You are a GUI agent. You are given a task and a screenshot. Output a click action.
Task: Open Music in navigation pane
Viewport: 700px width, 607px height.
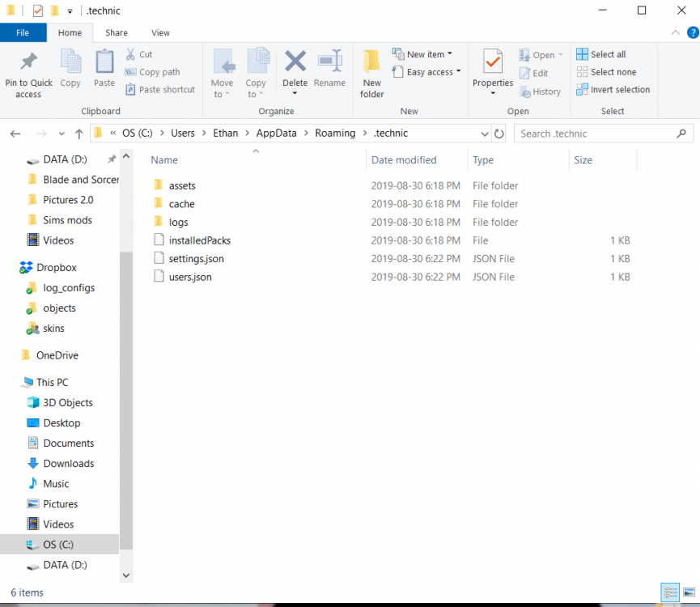point(56,484)
